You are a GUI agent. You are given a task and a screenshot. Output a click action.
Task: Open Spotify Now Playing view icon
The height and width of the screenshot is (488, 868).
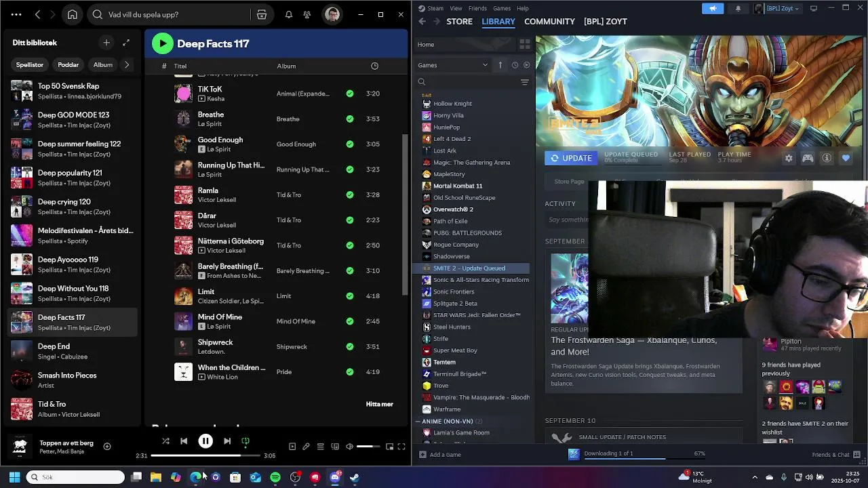[x=292, y=447]
